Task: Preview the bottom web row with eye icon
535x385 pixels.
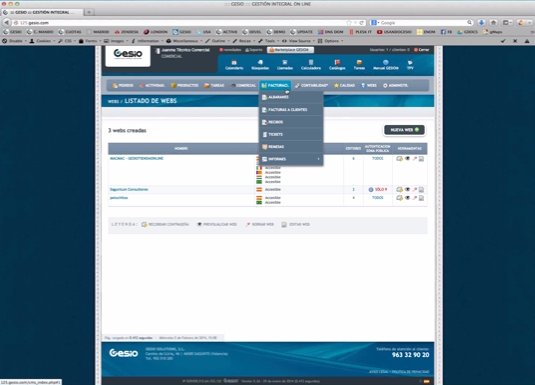Action: coord(407,198)
